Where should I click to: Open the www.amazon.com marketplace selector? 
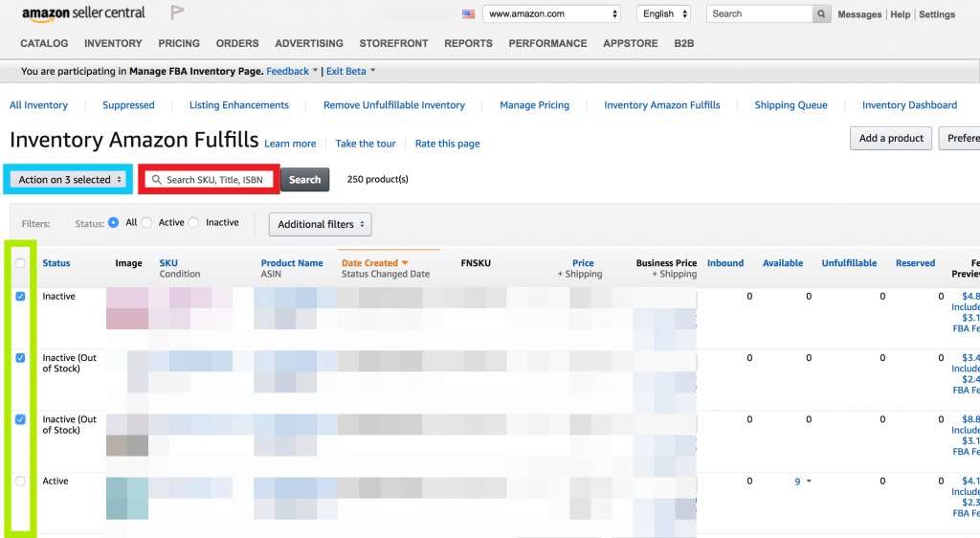[x=551, y=13]
